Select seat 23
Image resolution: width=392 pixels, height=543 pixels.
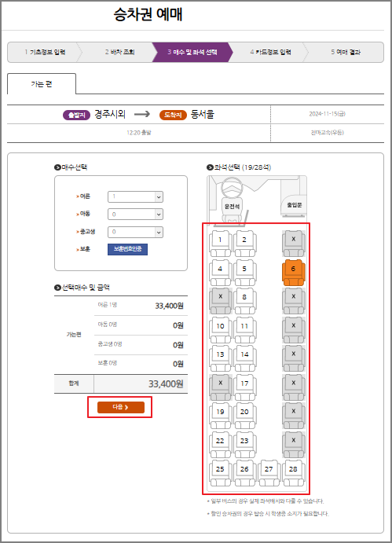click(245, 445)
